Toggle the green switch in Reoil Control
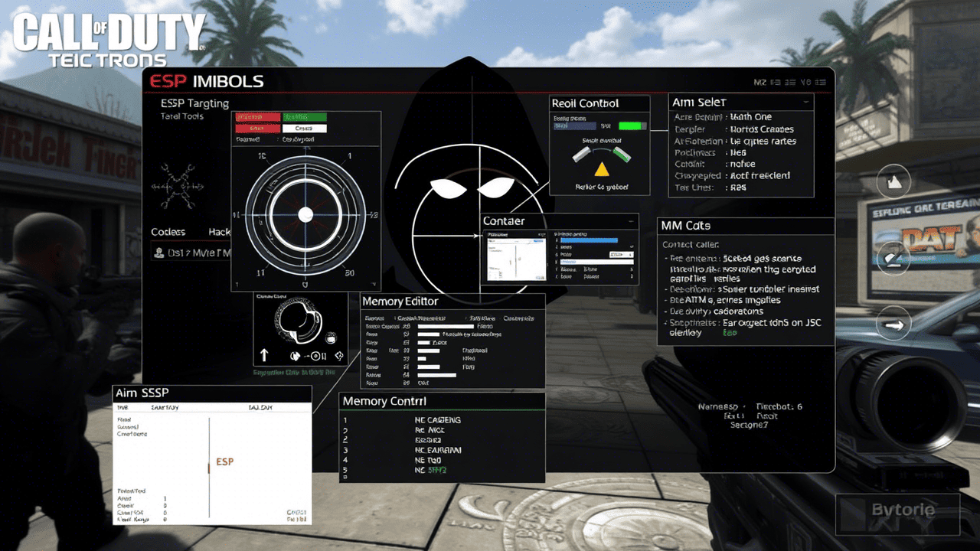Image resolution: width=980 pixels, height=551 pixels. coord(632,126)
